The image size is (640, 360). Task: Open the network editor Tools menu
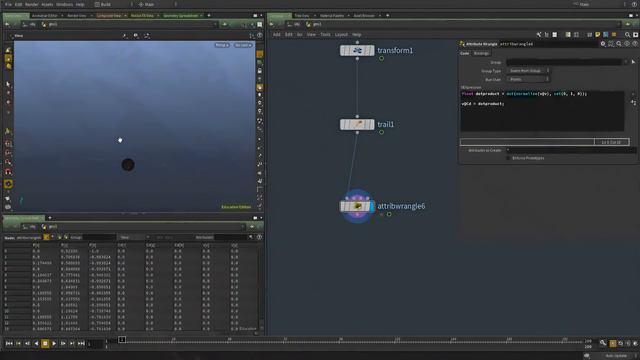325,35
